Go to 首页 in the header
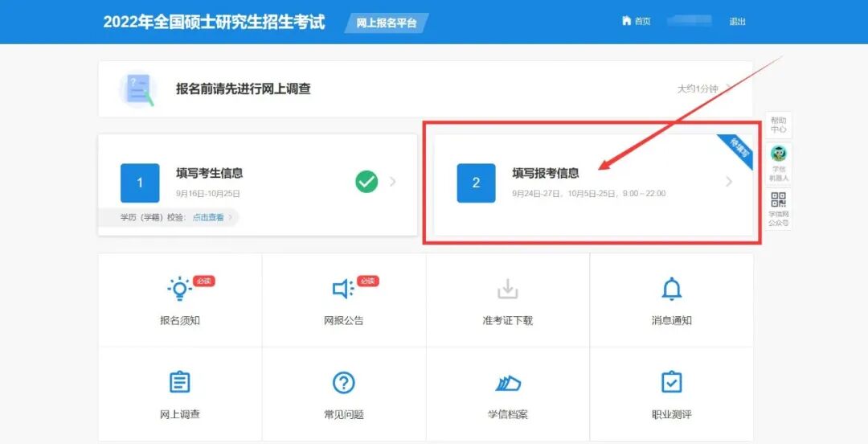Viewport: 868px width, 444px height. pos(642,21)
